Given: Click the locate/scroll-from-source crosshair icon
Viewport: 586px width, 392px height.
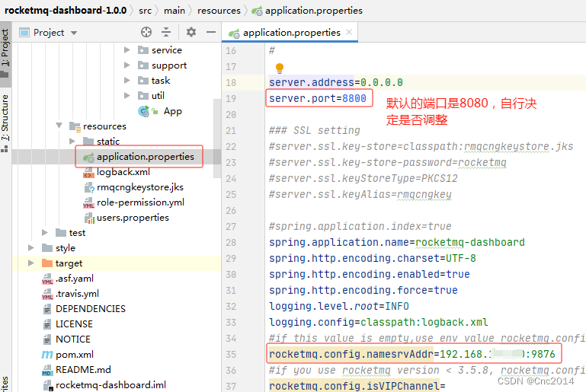Looking at the screenshot, I should (146, 32).
